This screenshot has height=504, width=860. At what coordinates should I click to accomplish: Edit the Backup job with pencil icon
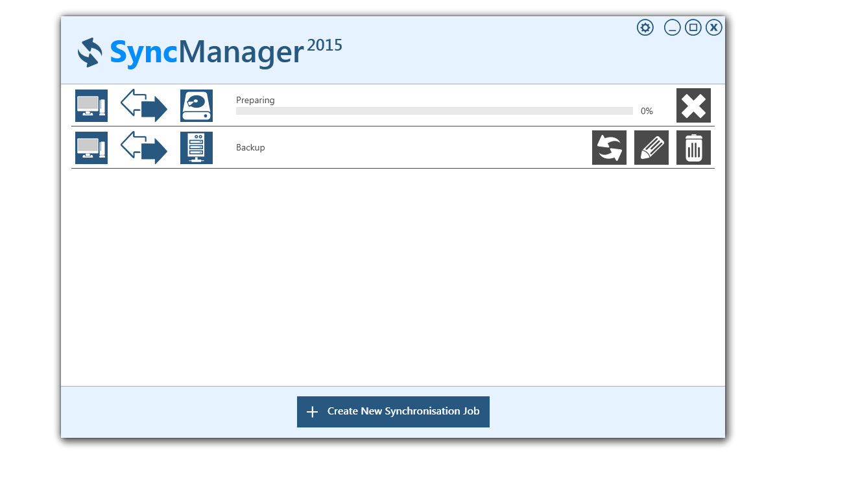[651, 147]
